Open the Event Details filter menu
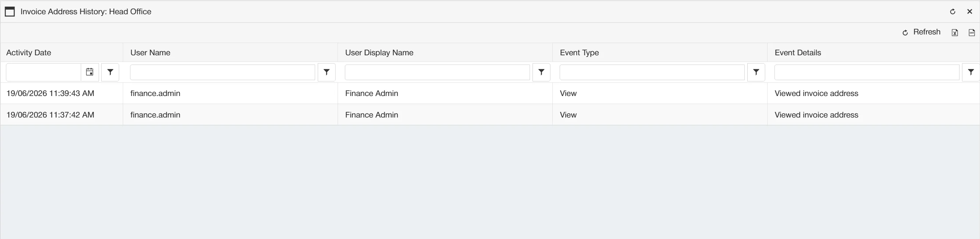This screenshot has width=980, height=239. tap(971, 72)
